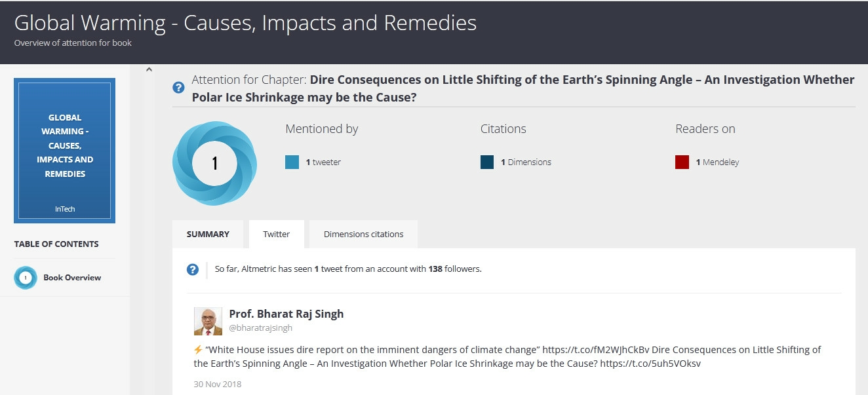Select Book Overview donut icon in sidebar
Screen dimensions: 868x395
[x=26, y=278]
